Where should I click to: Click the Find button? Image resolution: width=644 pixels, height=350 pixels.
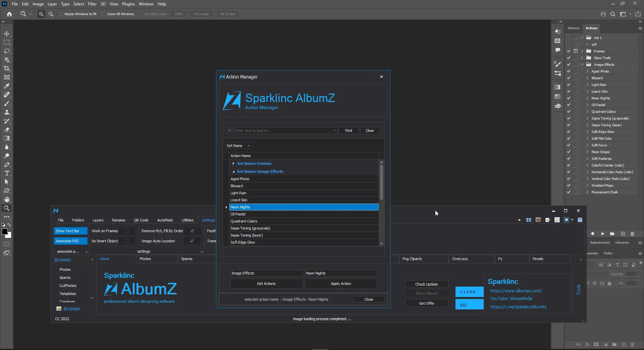click(348, 131)
